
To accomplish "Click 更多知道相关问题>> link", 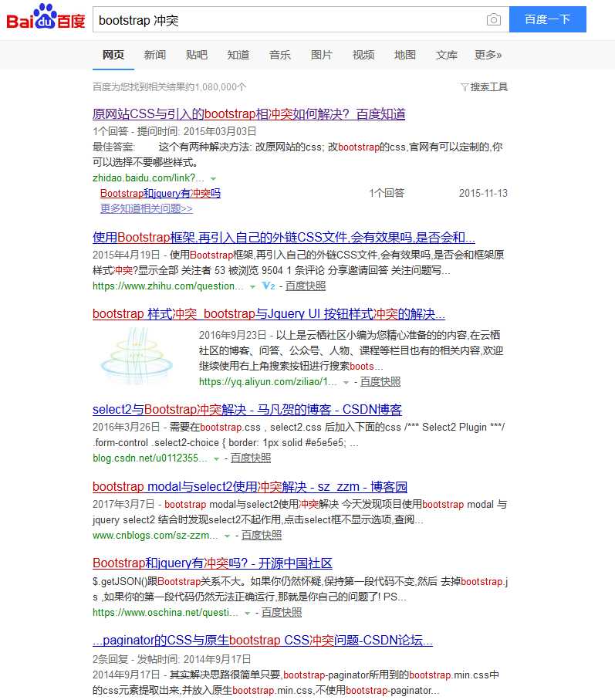I will pos(147,208).
